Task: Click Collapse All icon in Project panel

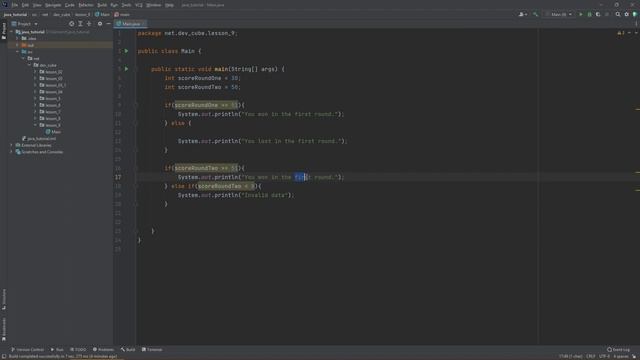Action: point(89,24)
